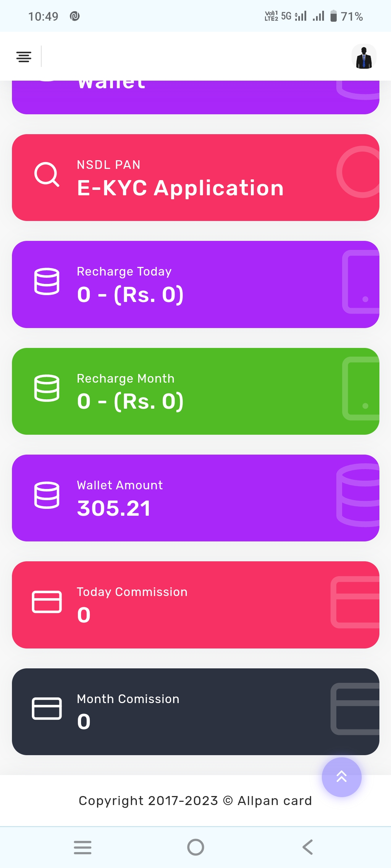Tap the card icon beside Month Comission
Screen dimensions: 391x868
tap(47, 709)
